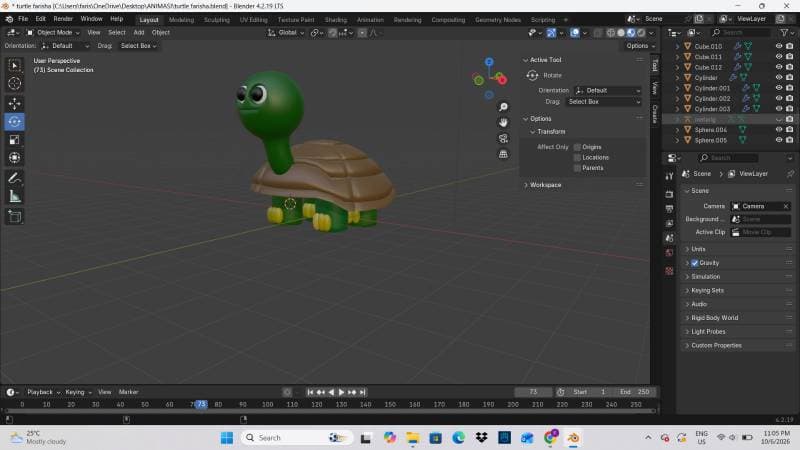Click the pan view hand icon
Screen dimensions: 800x450
(x=503, y=122)
